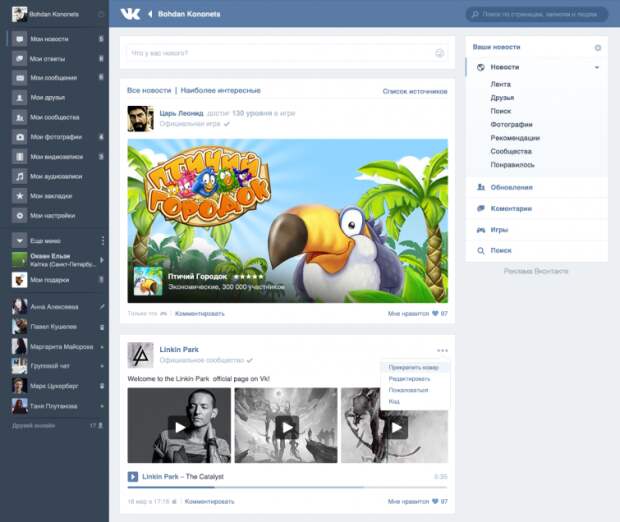Click Комментировать under the Птичий Городок post
Screen dimensions: 620x522
pyautogui.click(x=200, y=314)
